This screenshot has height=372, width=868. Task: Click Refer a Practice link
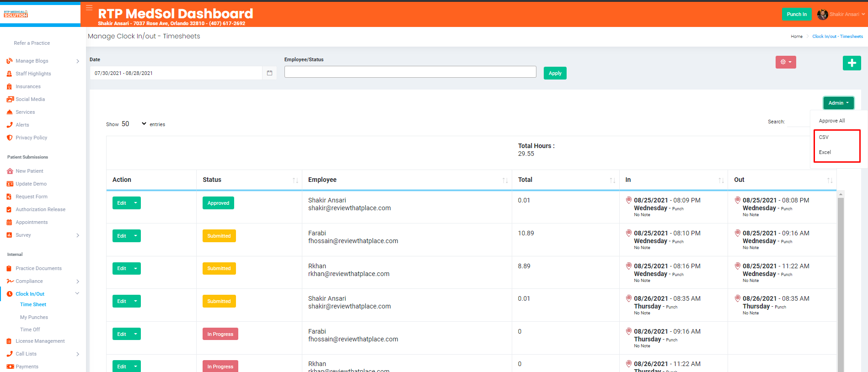[x=32, y=43]
